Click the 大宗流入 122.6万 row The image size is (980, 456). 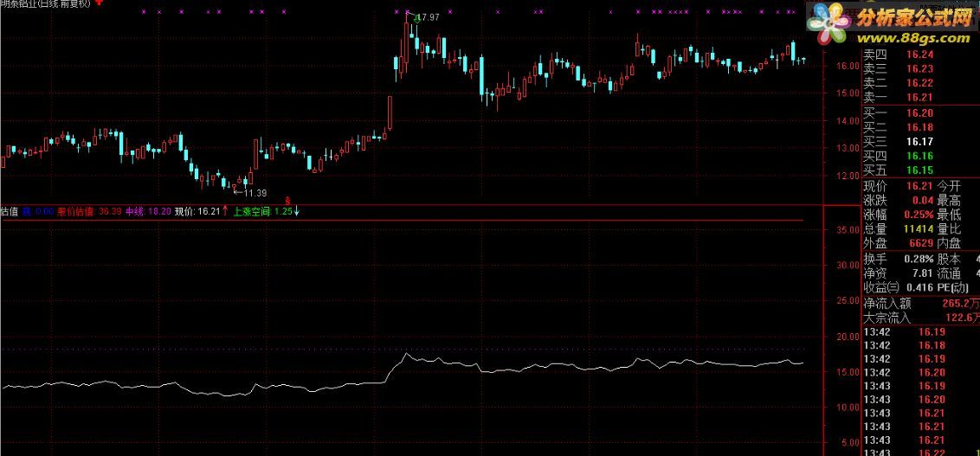pos(921,318)
